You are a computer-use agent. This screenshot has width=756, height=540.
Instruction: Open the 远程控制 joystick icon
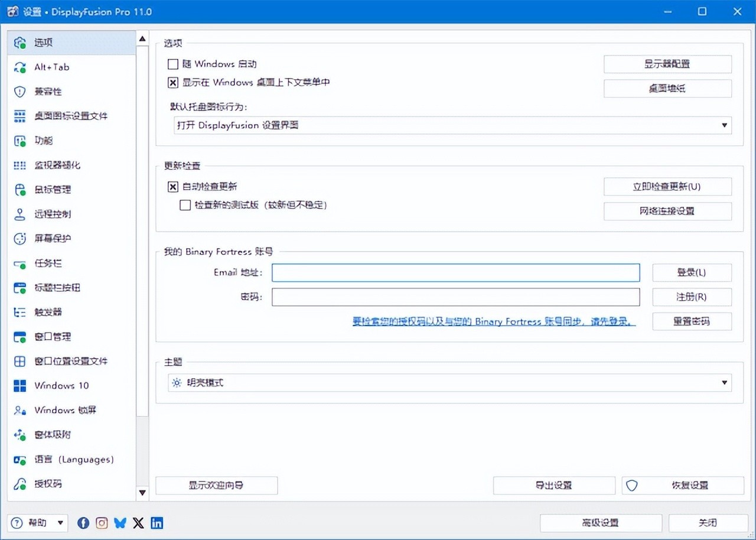20,214
